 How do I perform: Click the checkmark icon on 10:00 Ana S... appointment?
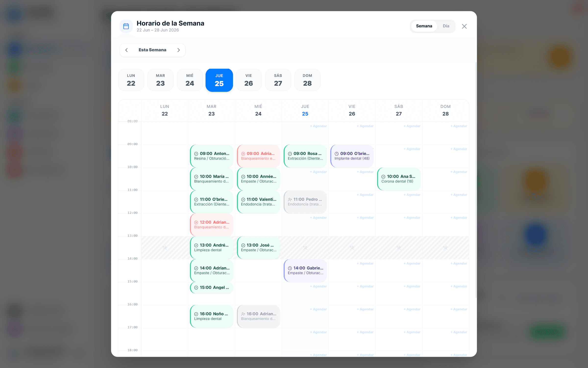[383, 177]
